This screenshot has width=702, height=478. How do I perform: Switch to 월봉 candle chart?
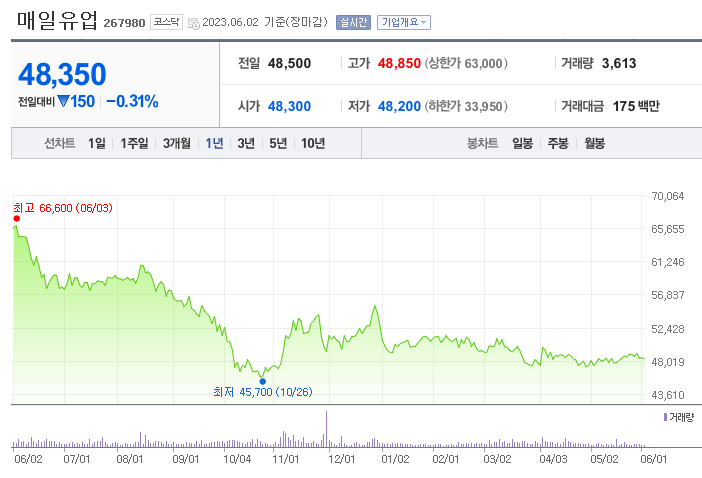pyautogui.click(x=594, y=143)
